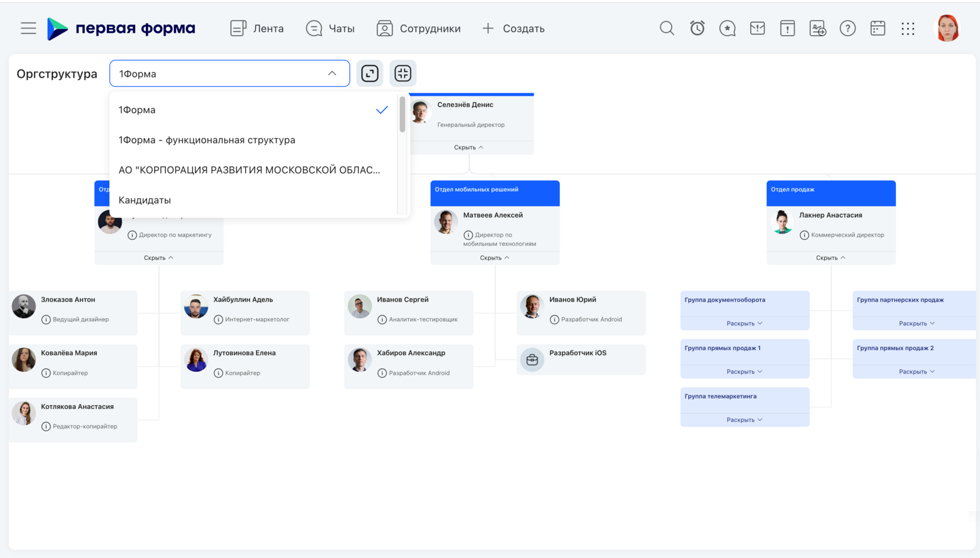Screen dimensions: 980x558
Task: Open the alarm clock reminders icon
Action: pos(697,28)
